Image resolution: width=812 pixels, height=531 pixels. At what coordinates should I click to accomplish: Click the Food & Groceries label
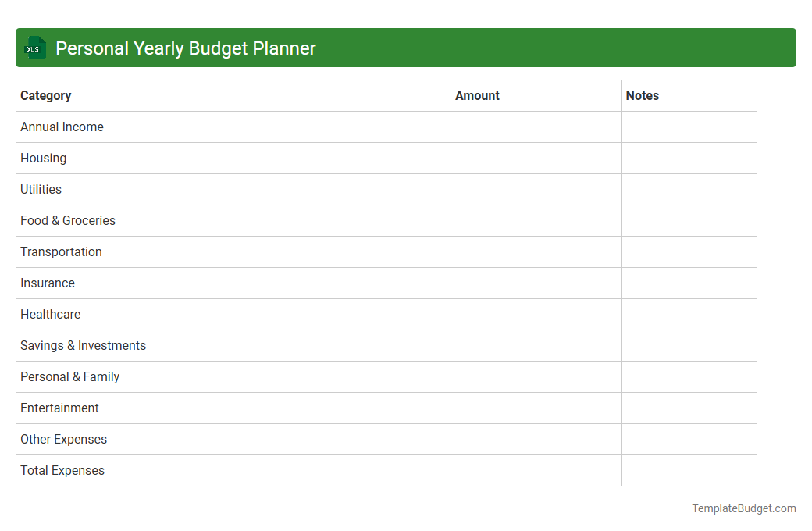(68, 220)
